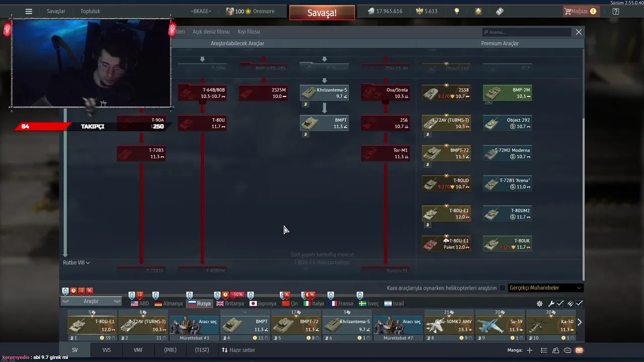The width and height of the screenshot is (644, 362).
Task: Open the chat bubble icon
Action: (x=568, y=350)
